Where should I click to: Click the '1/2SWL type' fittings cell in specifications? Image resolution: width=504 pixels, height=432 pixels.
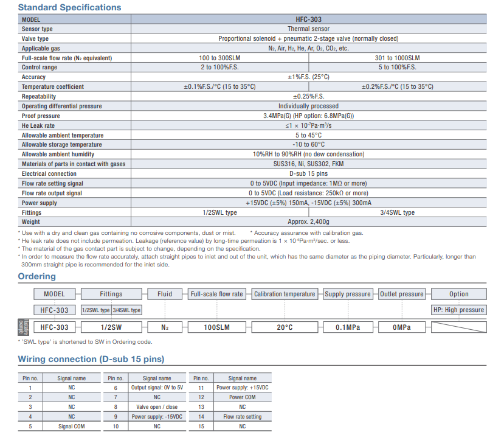[x=220, y=212]
